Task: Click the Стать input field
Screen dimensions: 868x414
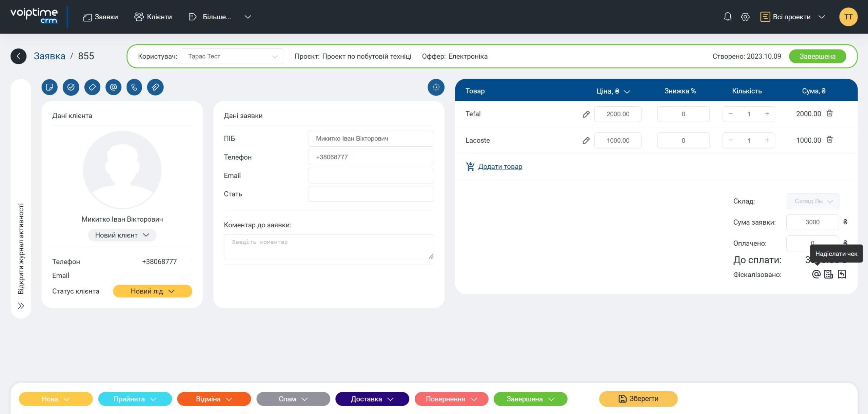Action: click(x=371, y=194)
